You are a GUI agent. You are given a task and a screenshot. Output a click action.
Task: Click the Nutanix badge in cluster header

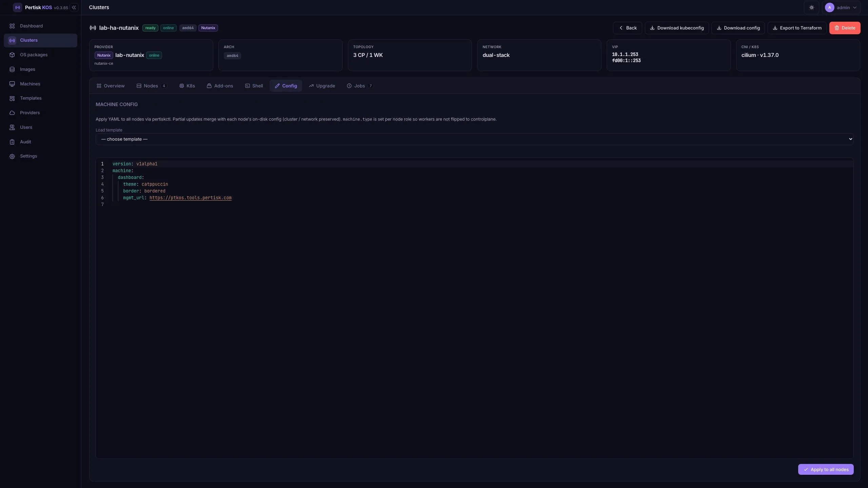pos(208,28)
